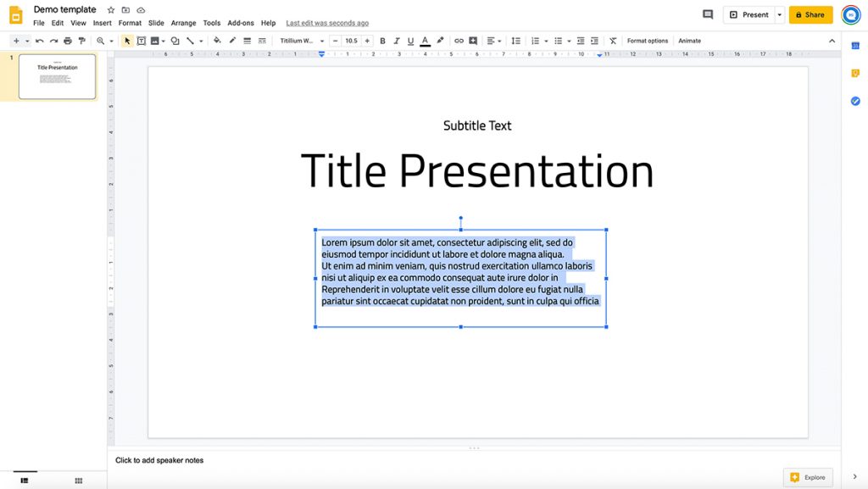868x489 pixels.
Task: Click the Fill color paint bucket
Action: (x=217, y=41)
